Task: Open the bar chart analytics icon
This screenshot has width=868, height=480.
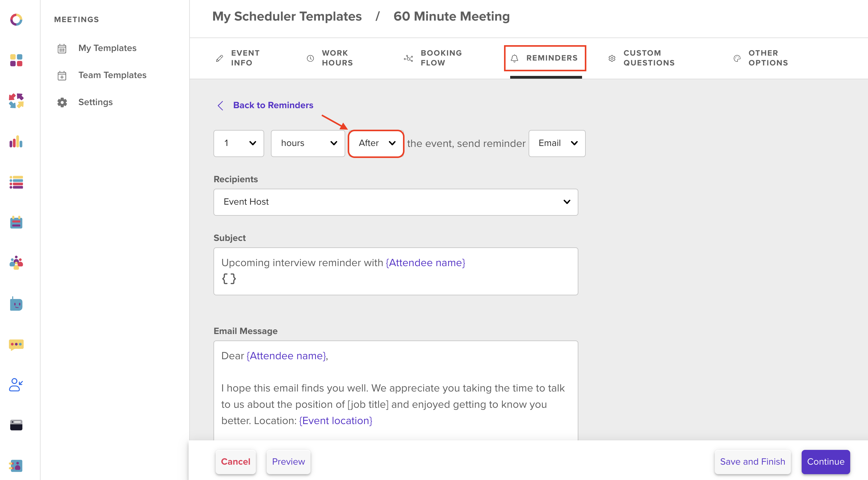Action: tap(16, 142)
